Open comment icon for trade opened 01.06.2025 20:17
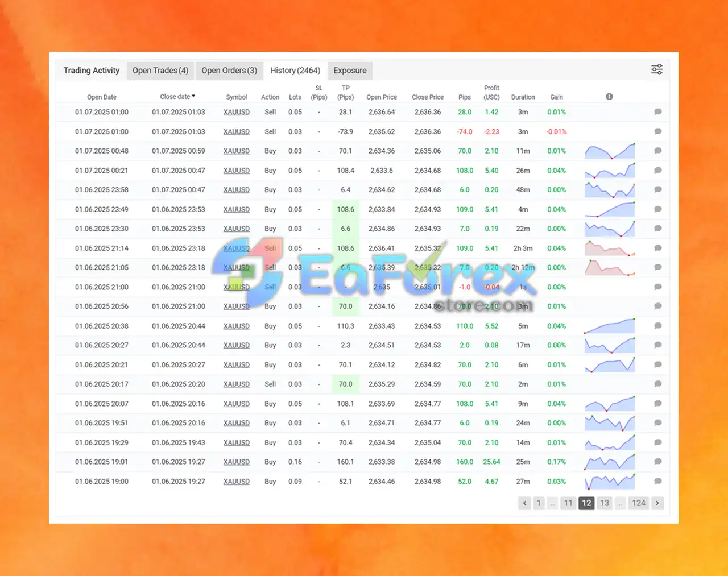The height and width of the screenshot is (576, 728). point(657,384)
